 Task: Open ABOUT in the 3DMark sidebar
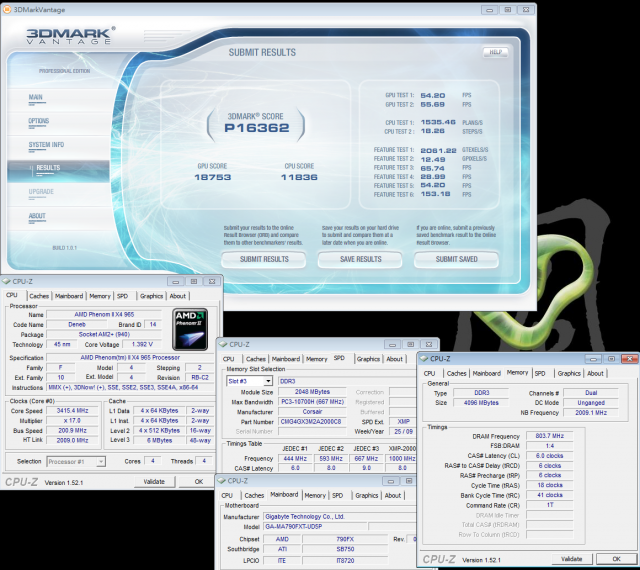37,216
